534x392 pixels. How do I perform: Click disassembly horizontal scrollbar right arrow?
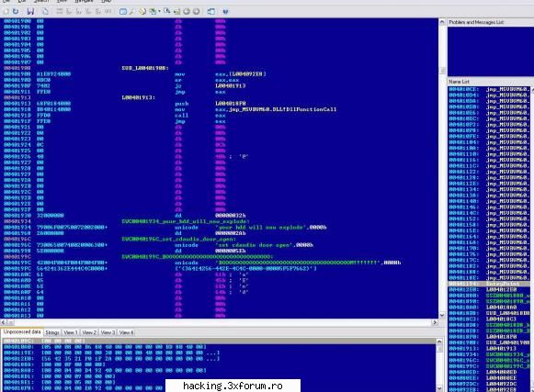click(435, 322)
